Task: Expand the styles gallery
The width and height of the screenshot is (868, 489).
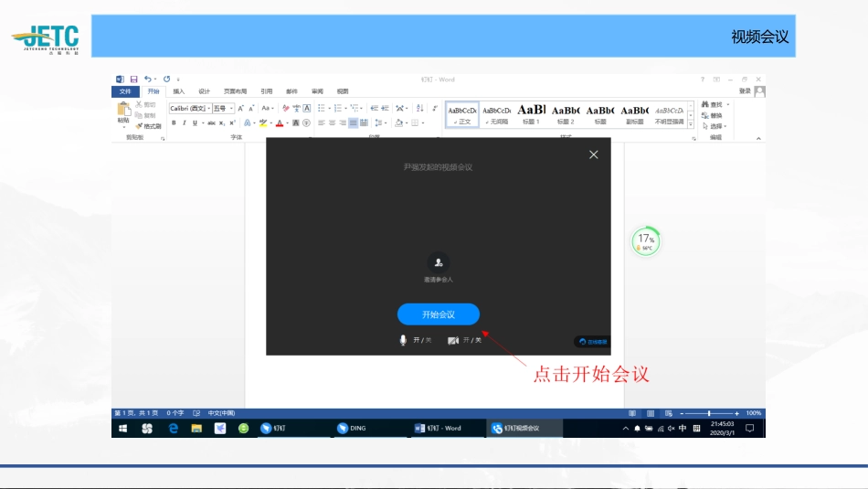Action: pyautogui.click(x=691, y=123)
